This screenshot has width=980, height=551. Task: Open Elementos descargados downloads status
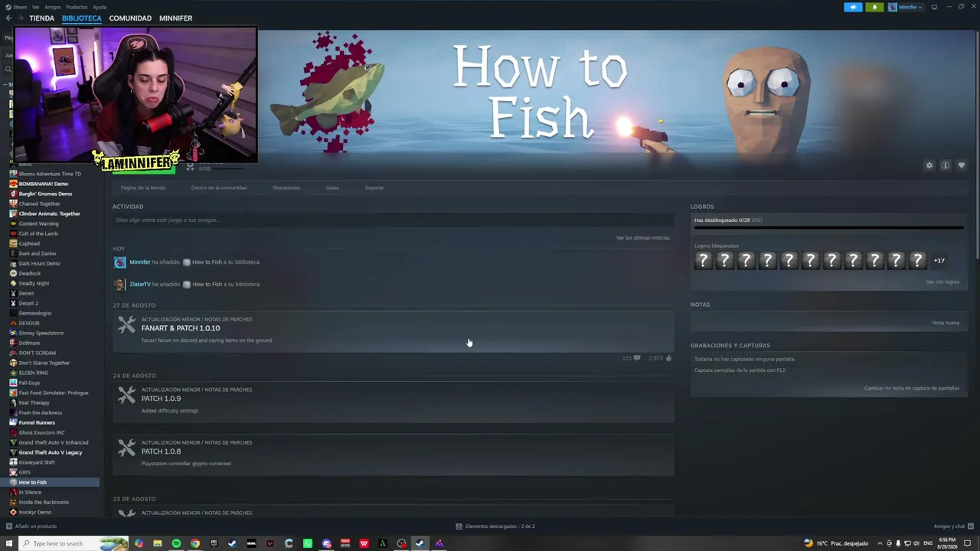click(x=495, y=527)
